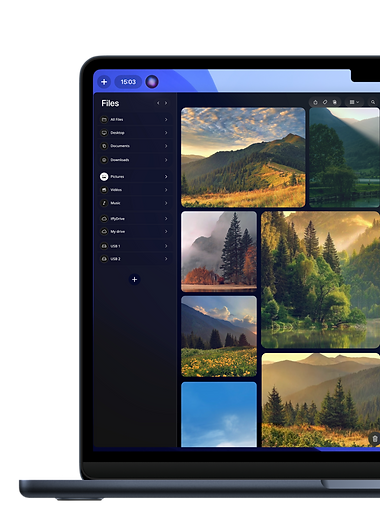Open the purple orb assistant icon

click(x=152, y=82)
